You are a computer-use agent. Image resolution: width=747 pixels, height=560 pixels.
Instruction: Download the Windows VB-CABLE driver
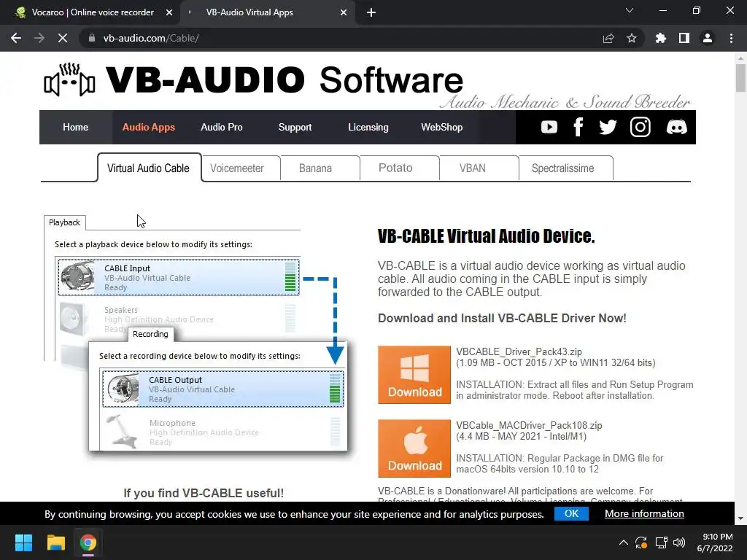click(x=414, y=375)
